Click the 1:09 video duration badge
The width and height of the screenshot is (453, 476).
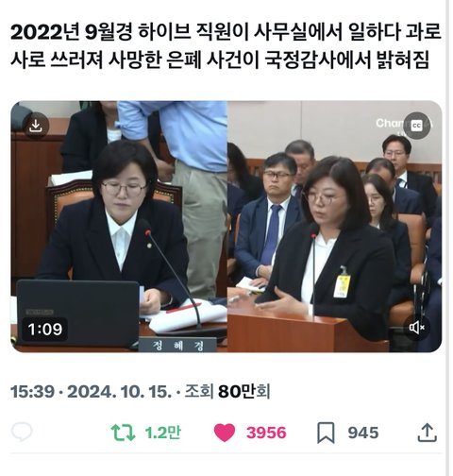point(44,330)
